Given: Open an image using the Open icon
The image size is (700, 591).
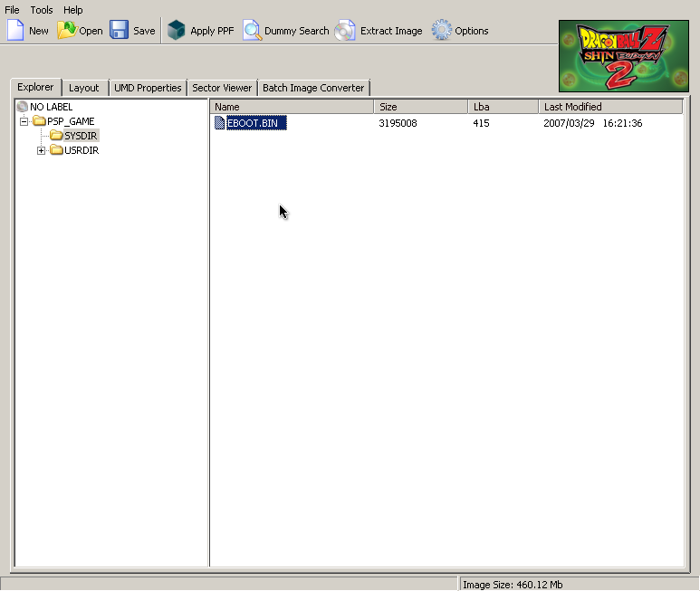Looking at the screenshot, I should (x=67, y=30).
